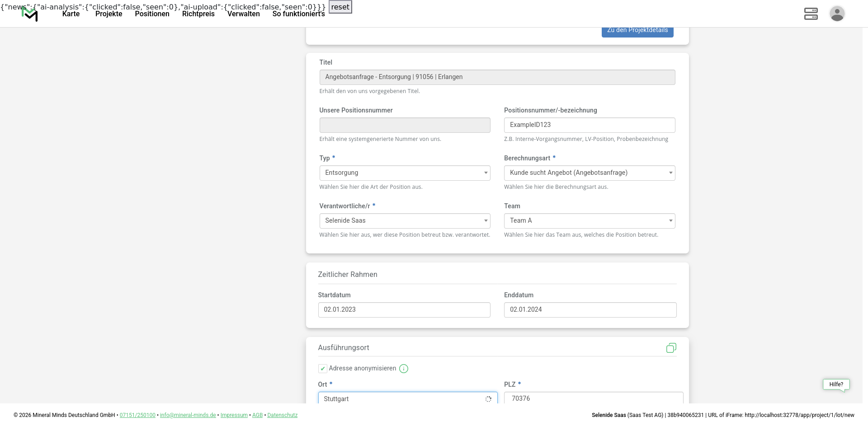This screenshot has height=426, width=868.
Task: Click info icon next to Adresse anonymisieren
Action: [404, 369]
